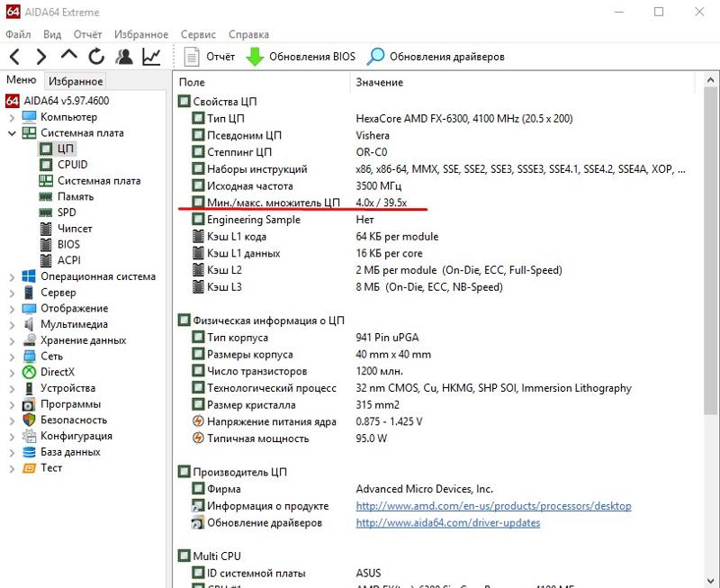Click the Значение column header

point(379,82)
